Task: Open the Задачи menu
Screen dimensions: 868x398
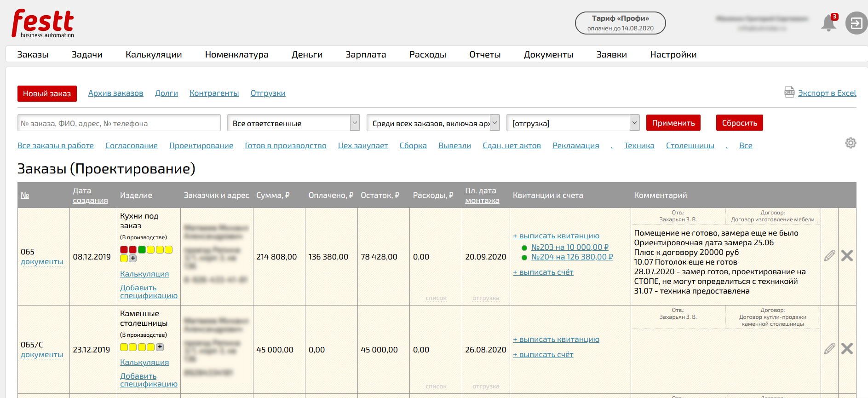Action: pyautogui.click(x=87, y=54)
